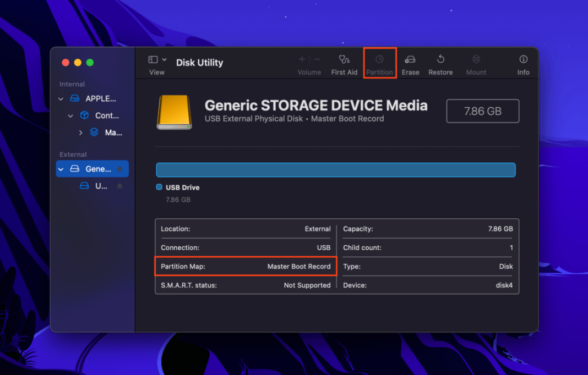Collapse the Generic external drive entry

tap(61, 169)
